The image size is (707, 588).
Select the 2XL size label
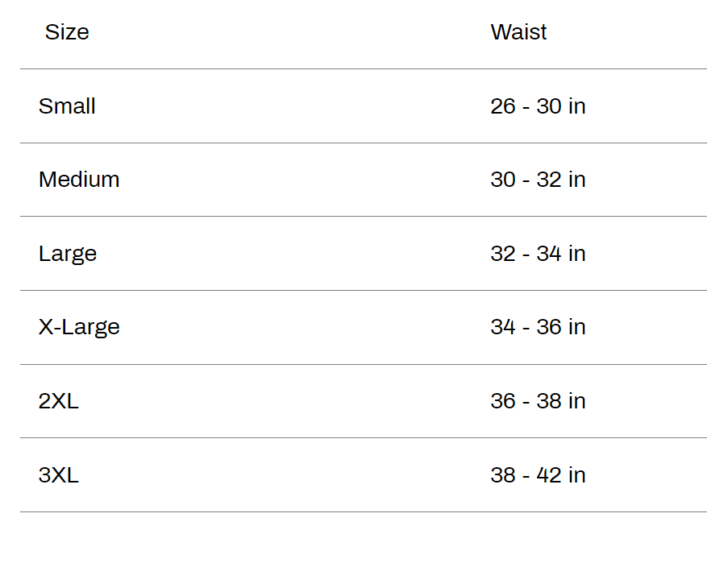pyautogui.click(x=59, y=401)
